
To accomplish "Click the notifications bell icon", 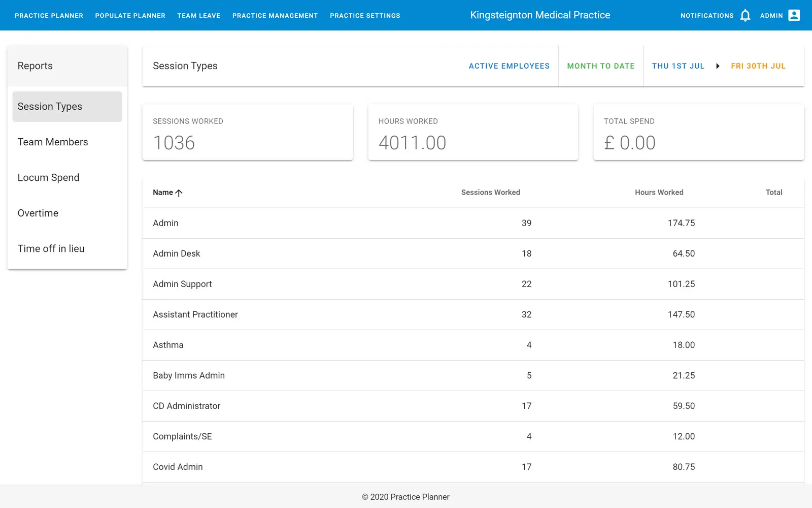I will tap(745, 16).
